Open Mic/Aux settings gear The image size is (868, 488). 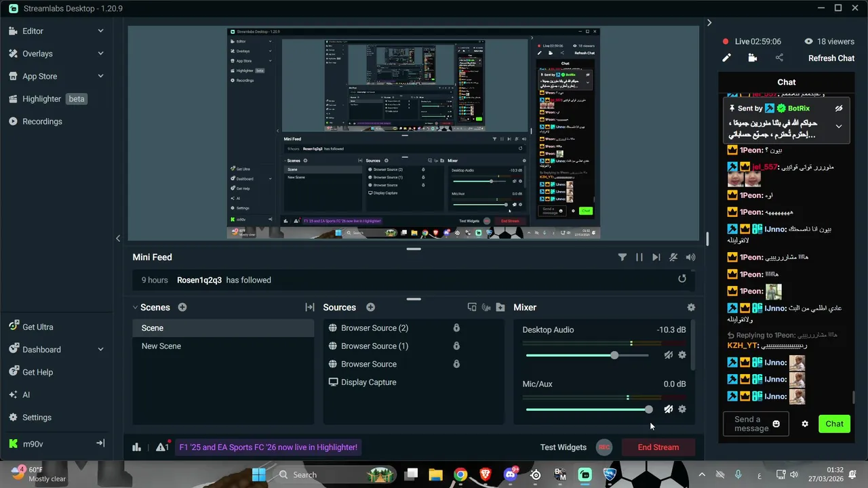[x=682, y=409]
